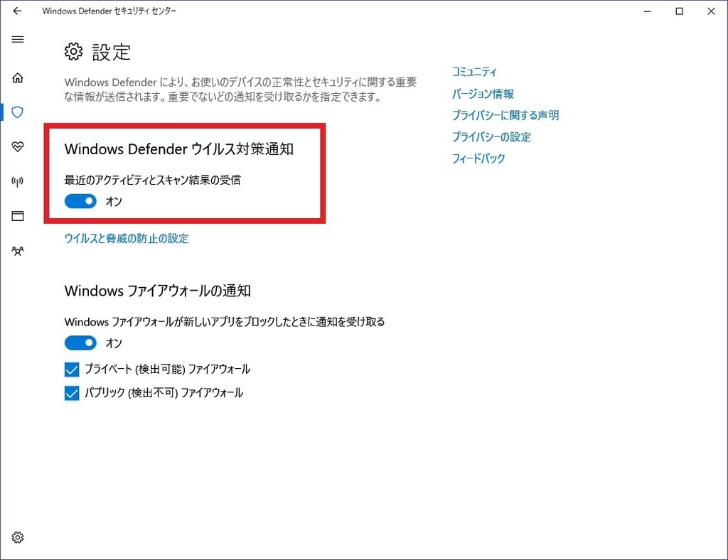This screenshot has width=728, height=560.
Task: Click Windows ファイアウォールの通知 heading
Action: [157, 291]
